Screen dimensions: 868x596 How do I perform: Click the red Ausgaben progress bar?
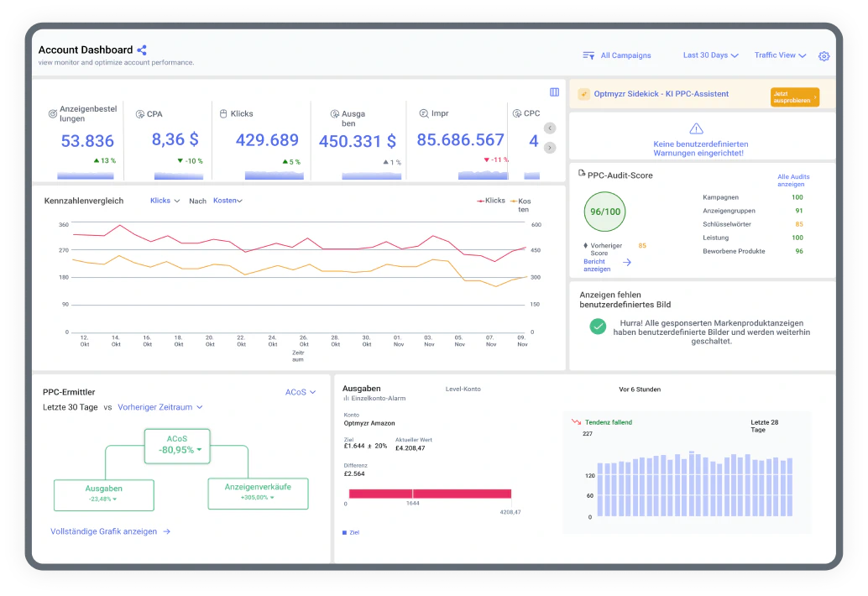pyautogui.click(x=430, y=494)
